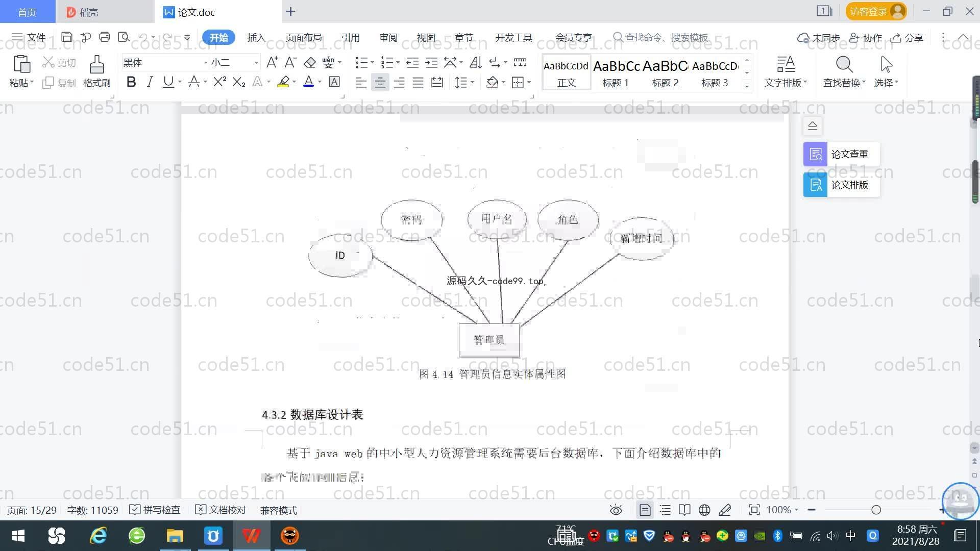Viewport: 980px width, 551px height.
Task: Switch to web layout view icon
Action: [x=704, y=510]
